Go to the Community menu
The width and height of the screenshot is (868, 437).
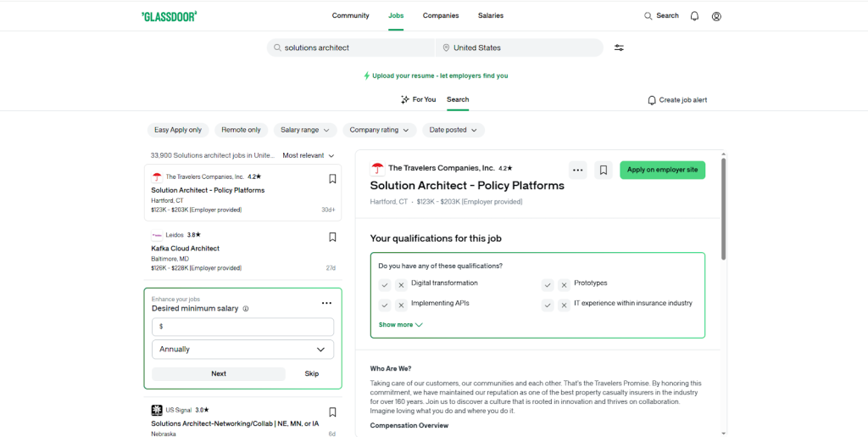(350, 15)
